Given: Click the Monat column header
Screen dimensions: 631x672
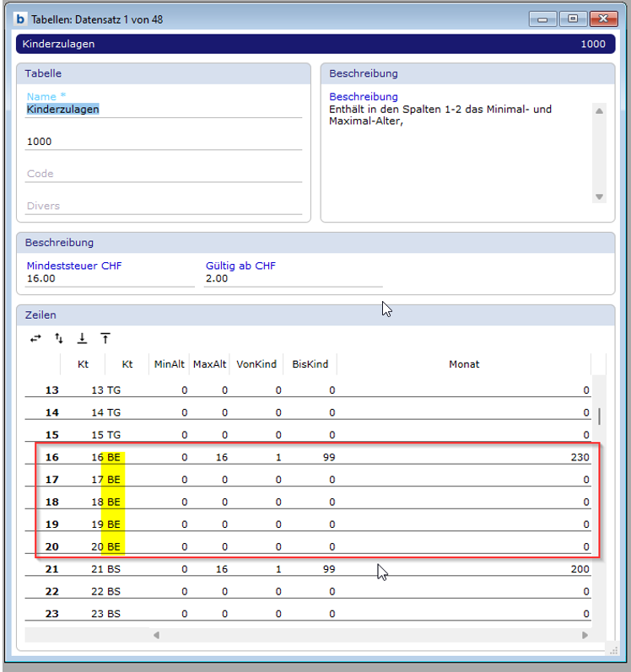Looking at the screenshot, I should coord(464,364).
